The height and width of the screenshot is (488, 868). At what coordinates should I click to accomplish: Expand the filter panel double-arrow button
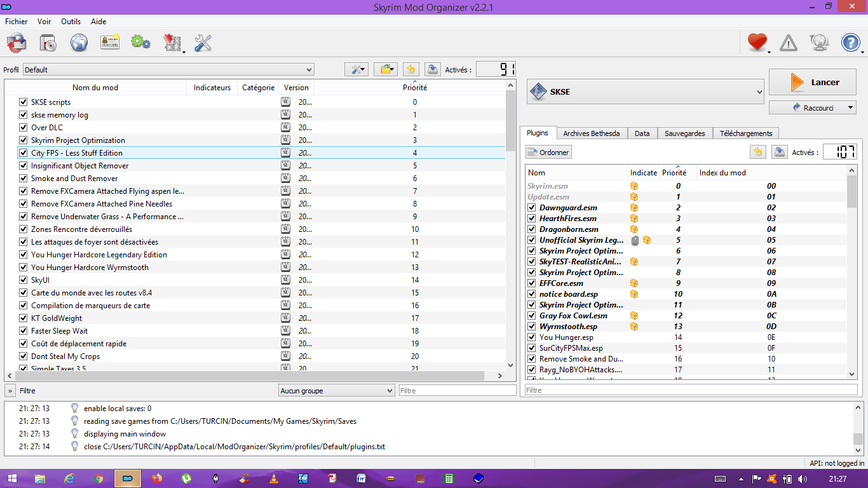coord(10,391)
